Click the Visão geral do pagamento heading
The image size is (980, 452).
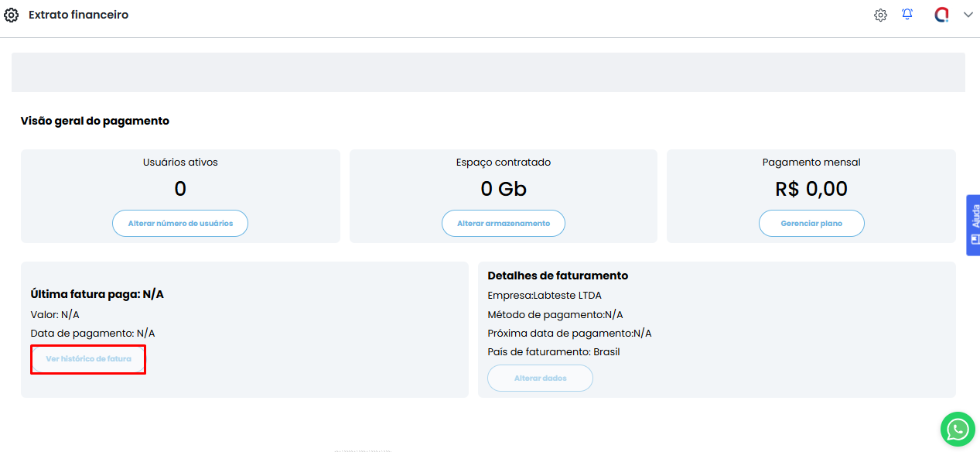point(94,121)
